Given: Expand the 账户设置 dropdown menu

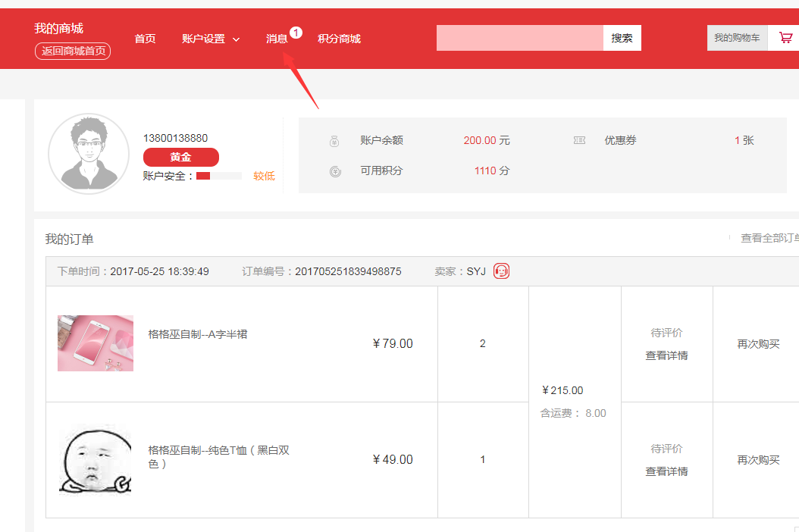Looking at the screenshot, I should click(x=211, y=39).
